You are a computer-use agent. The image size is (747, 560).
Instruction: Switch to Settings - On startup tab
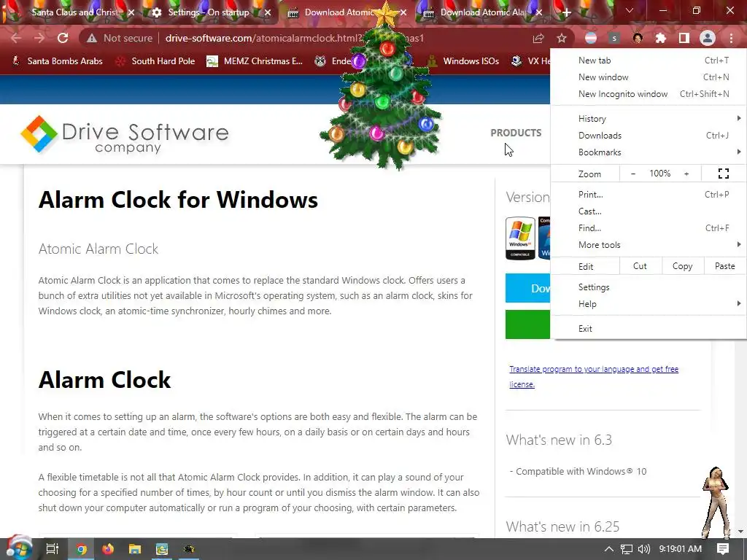208,12
